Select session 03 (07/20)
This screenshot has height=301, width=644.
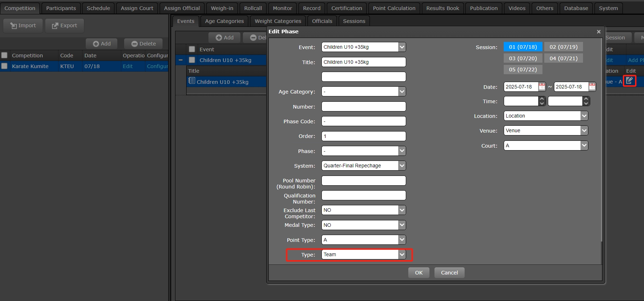point(523,58)
